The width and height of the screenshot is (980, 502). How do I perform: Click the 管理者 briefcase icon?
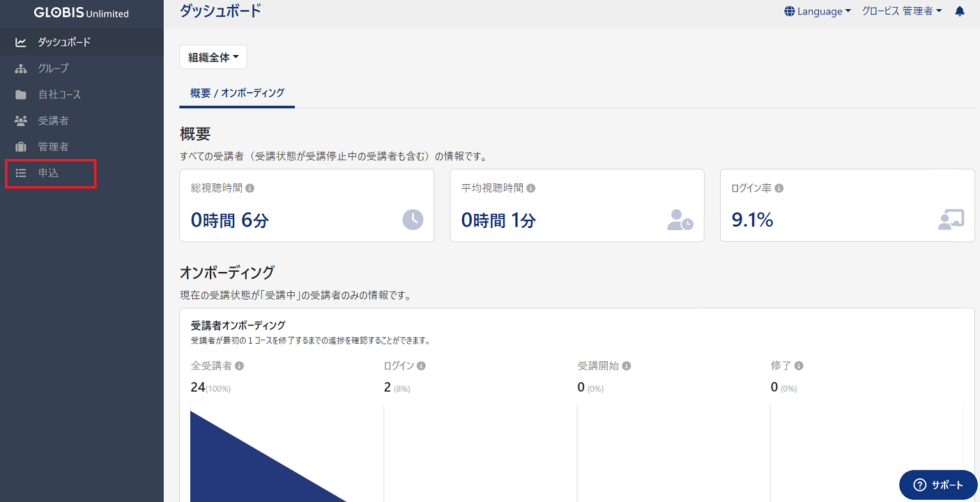pos(21,147)
